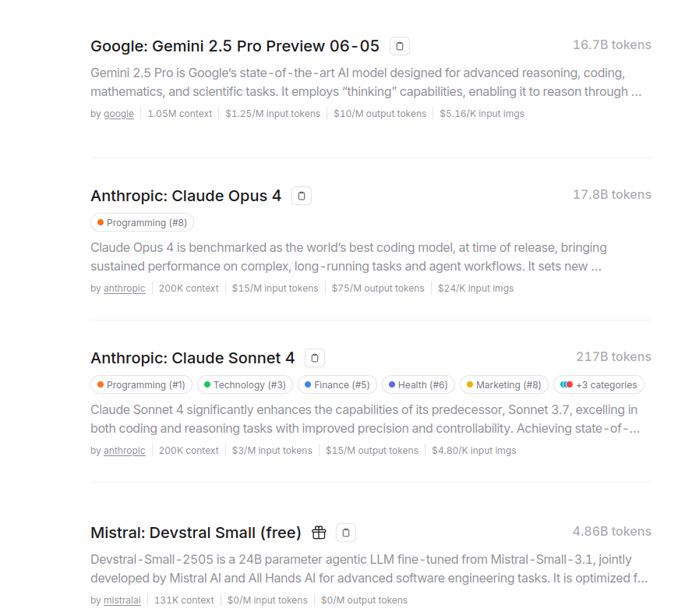
Task: Click the 17.8B tokens count
Action: point(612,195)
